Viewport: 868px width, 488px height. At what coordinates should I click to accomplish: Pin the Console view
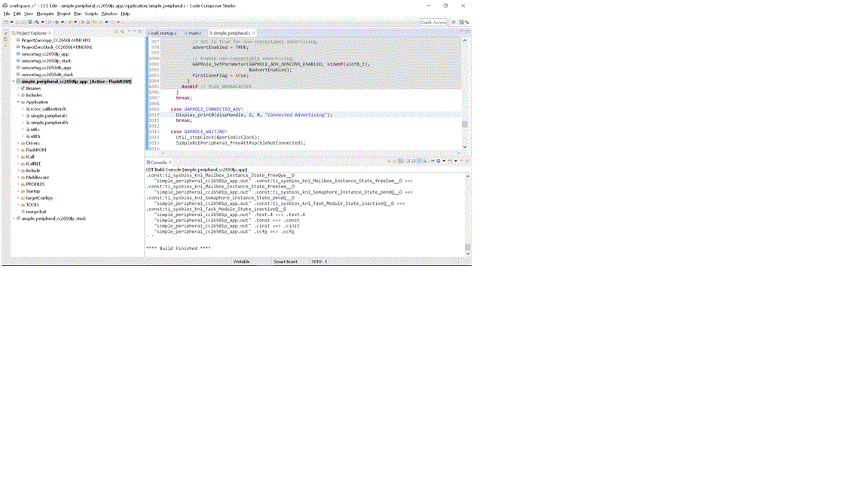433,161
